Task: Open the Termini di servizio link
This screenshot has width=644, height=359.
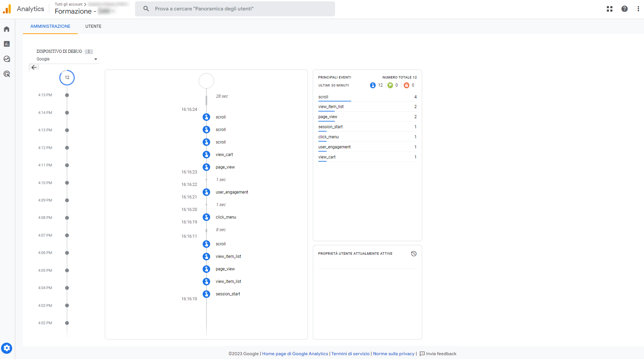Action: click(350, 354)
